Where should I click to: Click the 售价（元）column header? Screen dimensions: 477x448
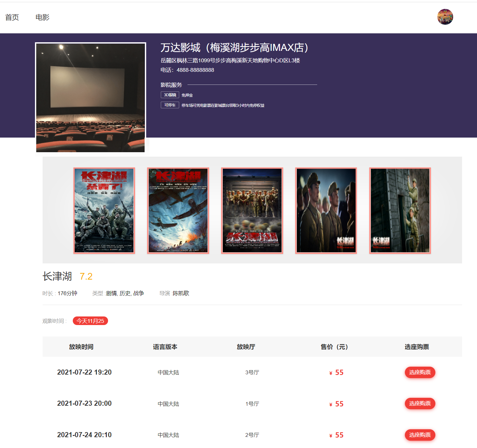[x=334, y=347]
